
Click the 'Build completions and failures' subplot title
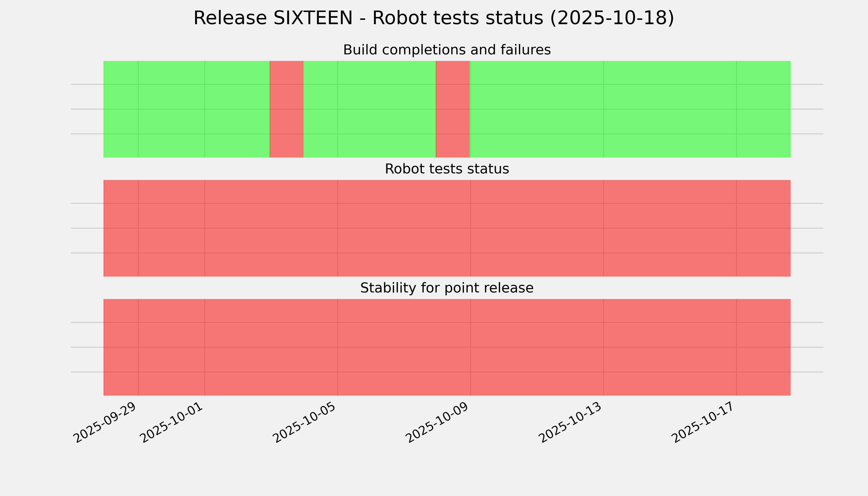(447, 50)
